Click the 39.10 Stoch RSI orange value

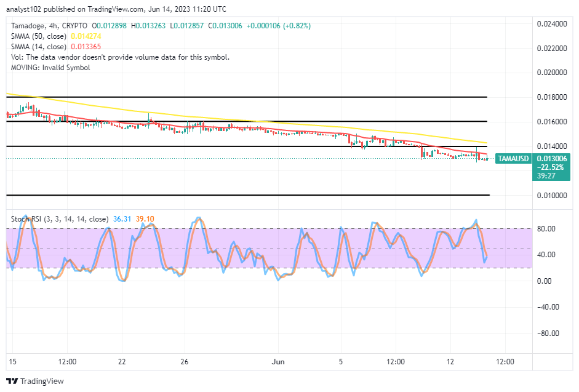click(145, 219)
